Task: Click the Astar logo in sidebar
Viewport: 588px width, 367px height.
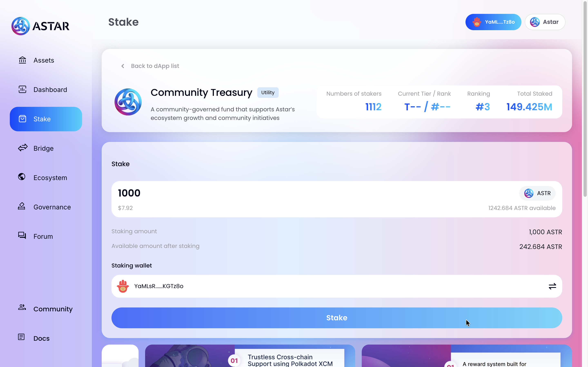Action: pyautogui.click(x=40, y=26)
